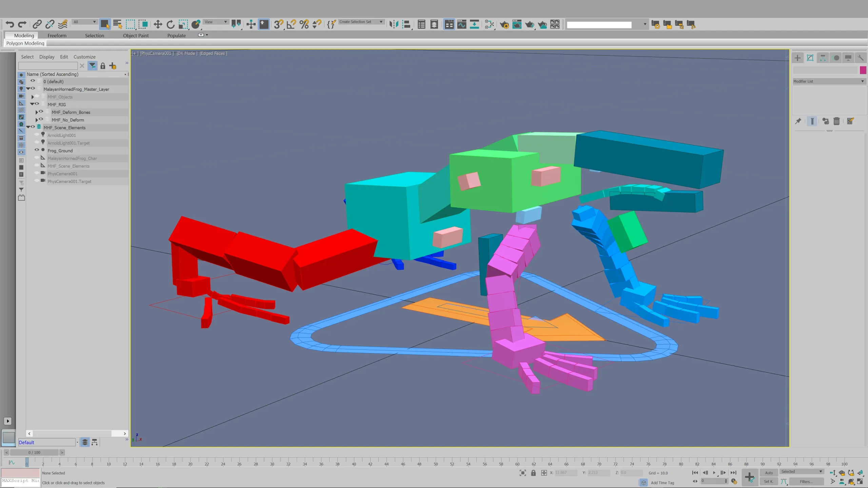868x488 pixels.
Task: Open the key filter 'Selected' dropdown
Action: [x=802, y=471]
